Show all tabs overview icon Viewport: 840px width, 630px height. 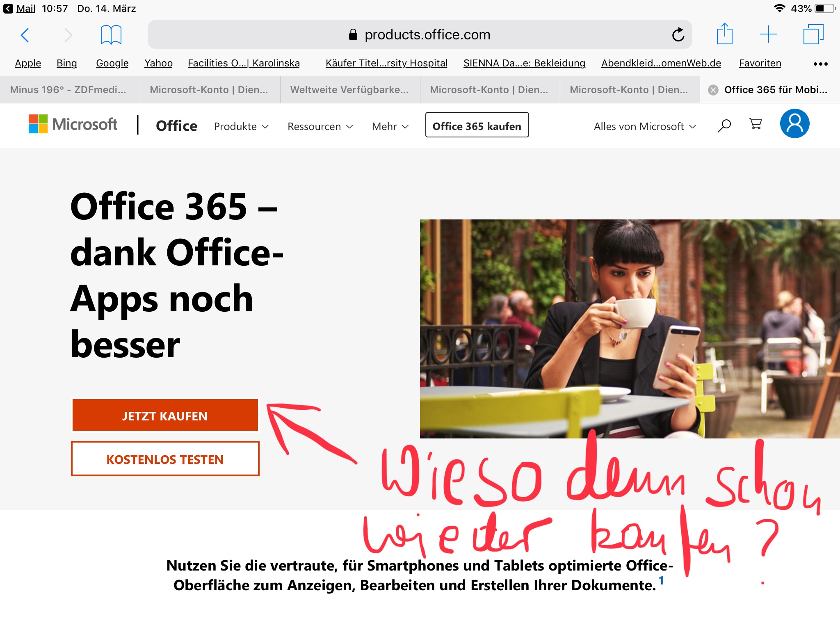tap(813, 34)
